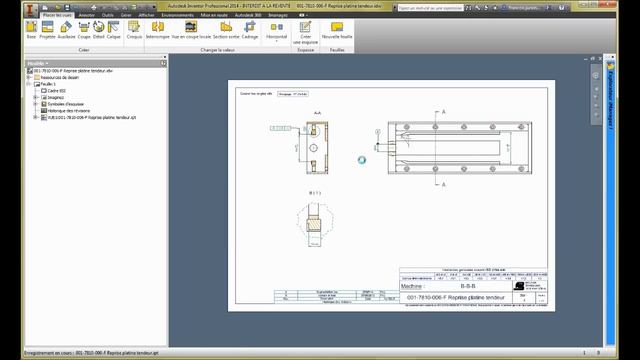Select the Coupe section tool
The height and width of the screenshot is (360, 640).
point(84,30)
